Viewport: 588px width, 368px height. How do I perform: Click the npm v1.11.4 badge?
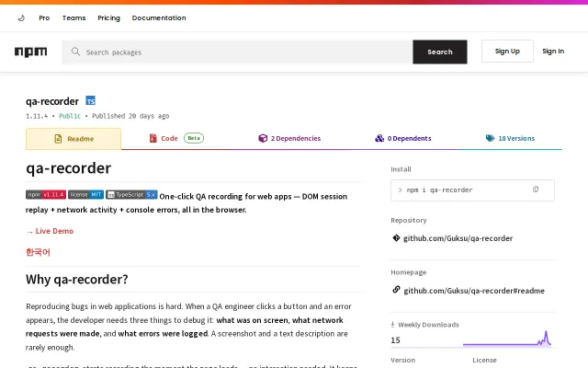(46, 194)
